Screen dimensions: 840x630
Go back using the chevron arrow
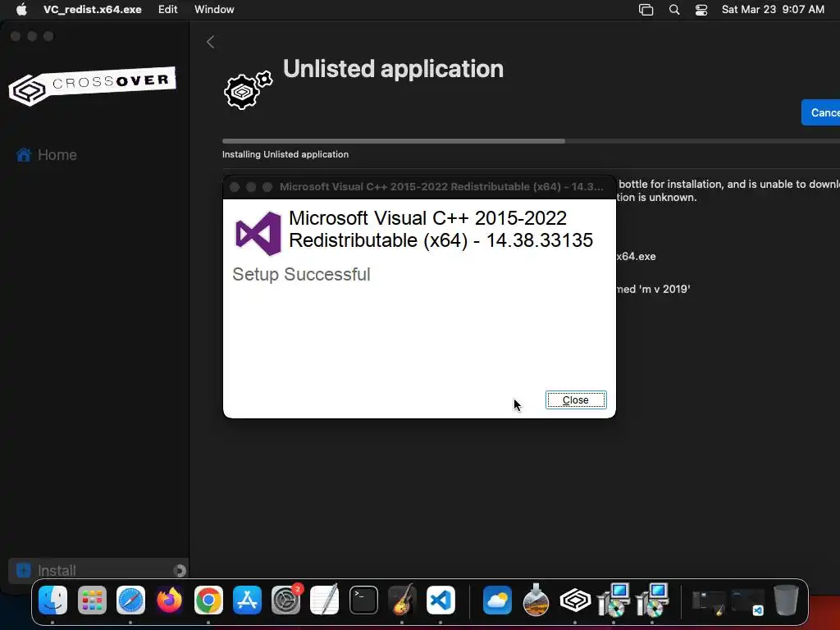coord(211,42)
